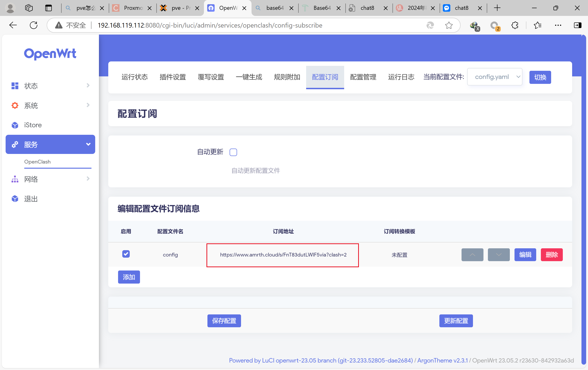The image size is (588, 370).
Task: Open the OpenClash sidebar link
Action: [x=37, y=162]
